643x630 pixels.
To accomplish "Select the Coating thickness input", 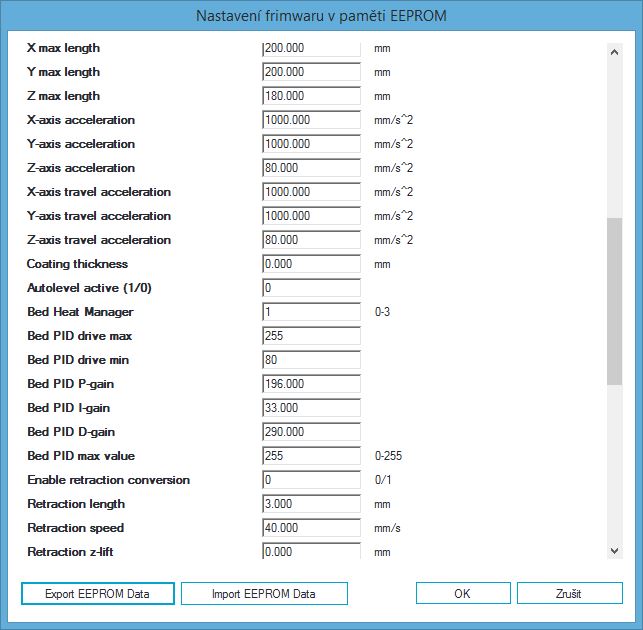I will pos(311,264).
